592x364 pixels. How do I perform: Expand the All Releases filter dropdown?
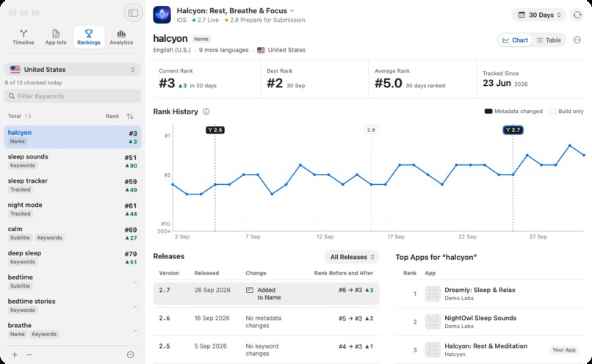(x=352, y=257)
